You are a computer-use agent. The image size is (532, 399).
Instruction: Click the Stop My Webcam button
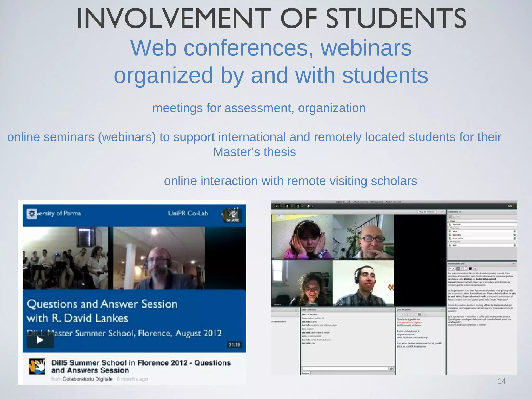coord(427,212)
